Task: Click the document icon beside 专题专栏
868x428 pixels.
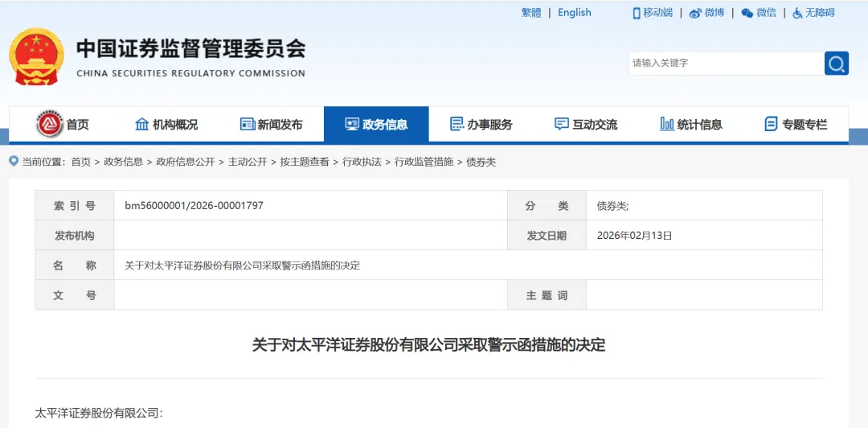Action: pyautogui.click(x=771, y=124)
